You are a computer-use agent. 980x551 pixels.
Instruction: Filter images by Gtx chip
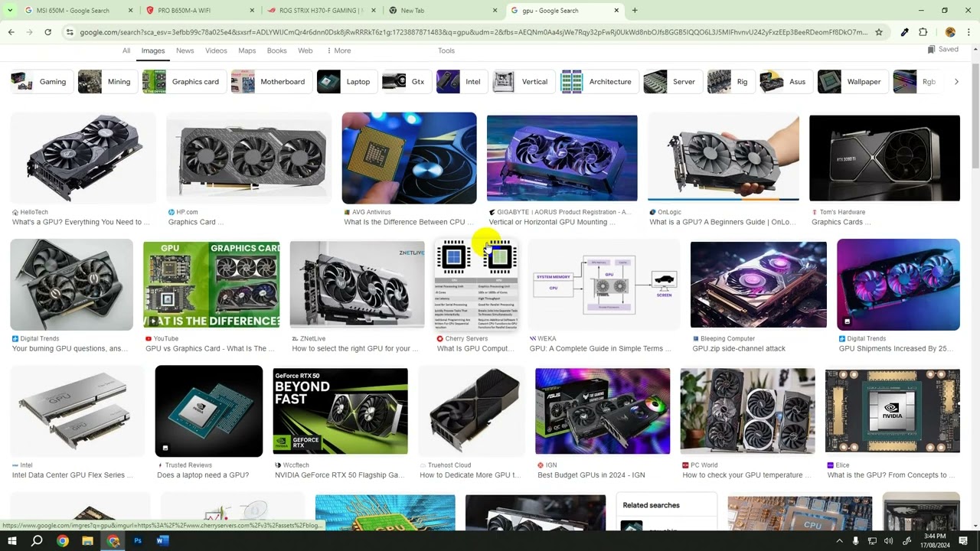(x=407, y=82)
